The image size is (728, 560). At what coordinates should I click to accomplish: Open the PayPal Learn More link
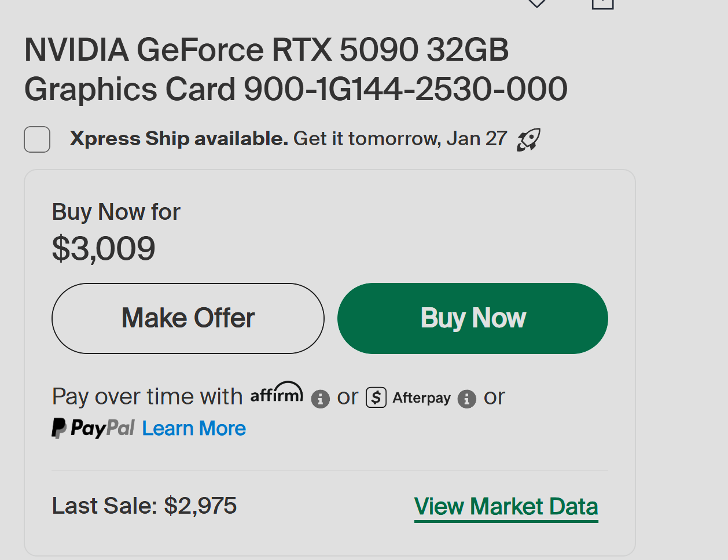194,428
